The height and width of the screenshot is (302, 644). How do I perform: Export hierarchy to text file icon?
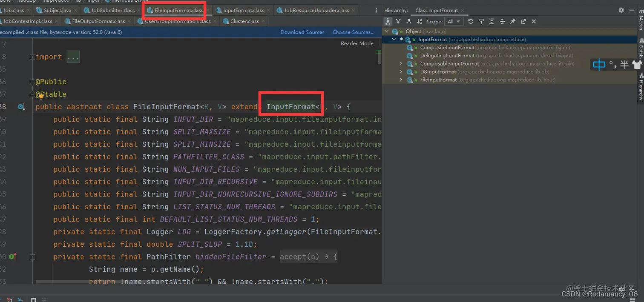[523, 21]
